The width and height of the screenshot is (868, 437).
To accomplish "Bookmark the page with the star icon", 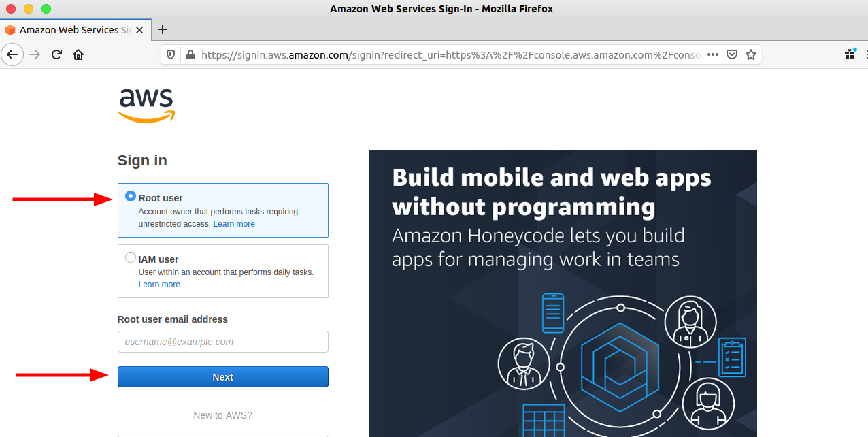I will 750,54.
